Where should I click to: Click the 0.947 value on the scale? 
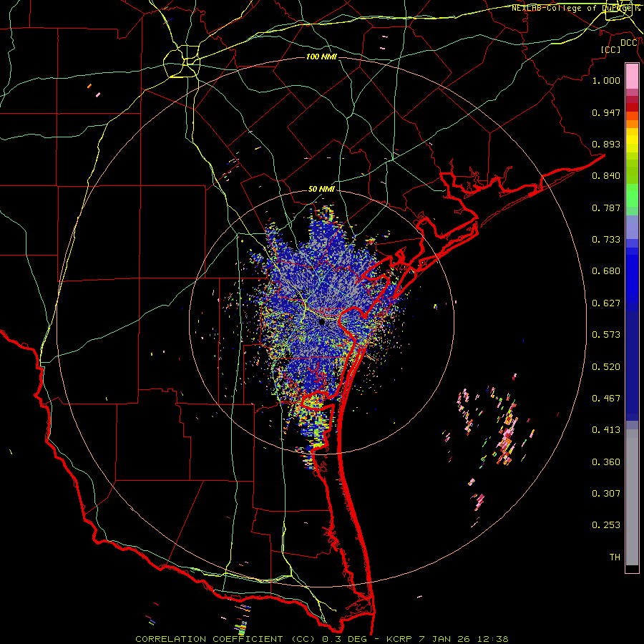606,112
